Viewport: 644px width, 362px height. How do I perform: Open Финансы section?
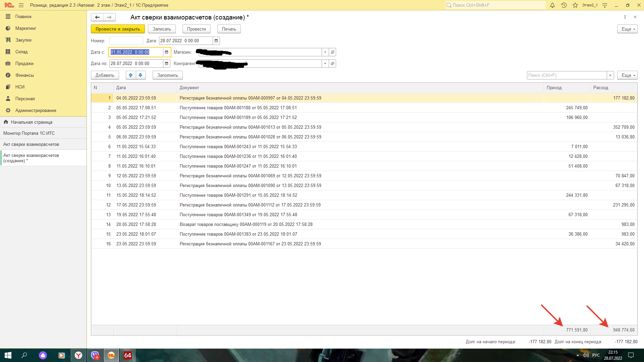[x=43, y=75]
